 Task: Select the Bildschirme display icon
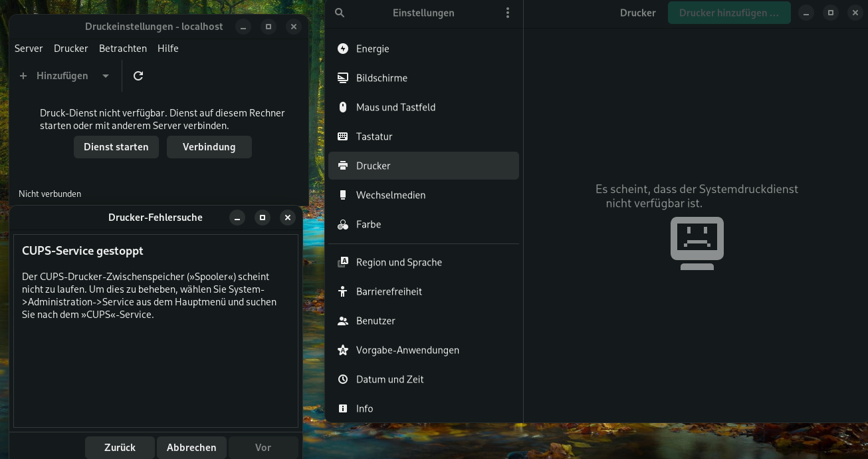tap(343, 78)
